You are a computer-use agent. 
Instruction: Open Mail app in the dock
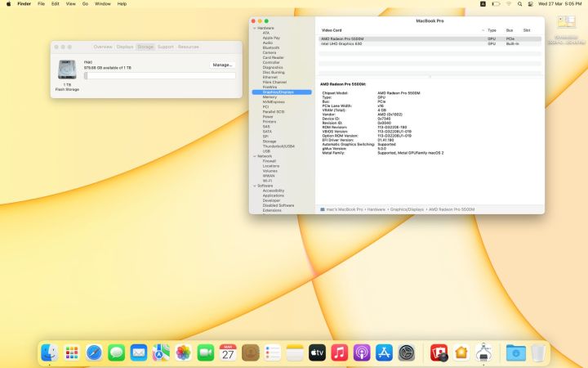pos(139,352)
